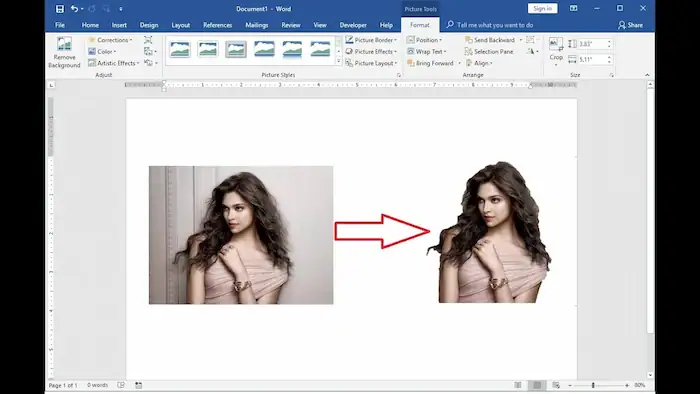Switch to Print Layout view
Screen dimensions: 700x394
tap(537, 385)
